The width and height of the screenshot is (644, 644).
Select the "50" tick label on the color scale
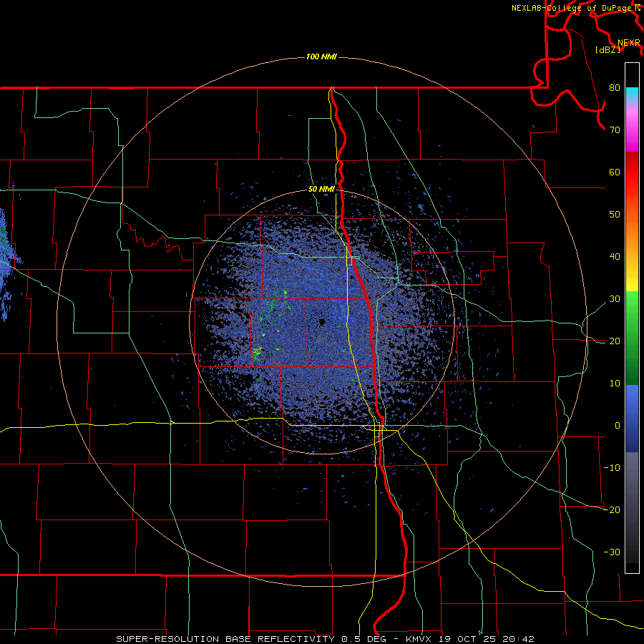(615, 215)
